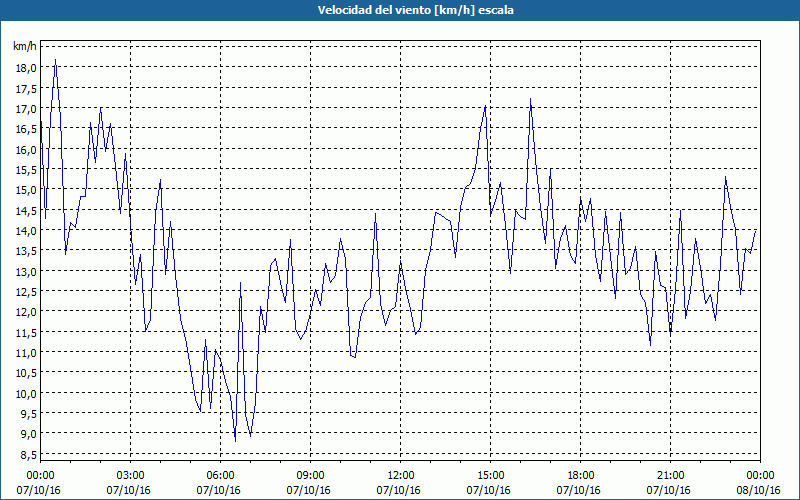Pick the "15:00" time label
Screen dimensions: 800x500
489,476
